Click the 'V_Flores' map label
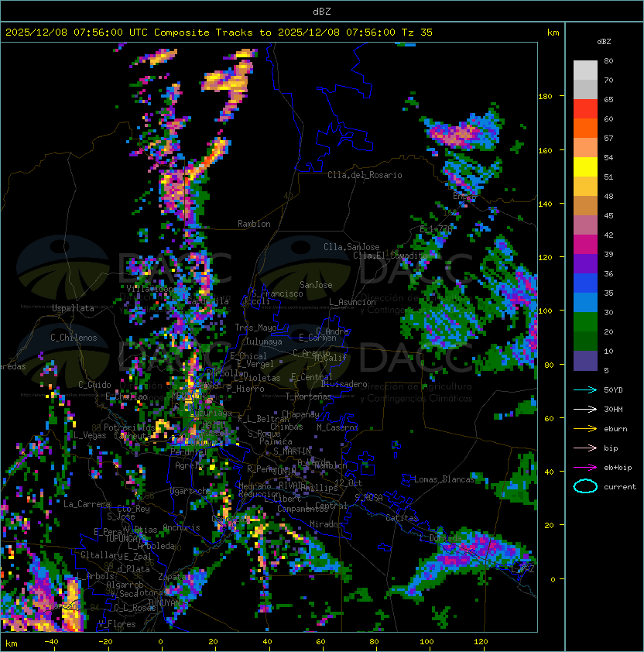 click(x=117, y=624)
